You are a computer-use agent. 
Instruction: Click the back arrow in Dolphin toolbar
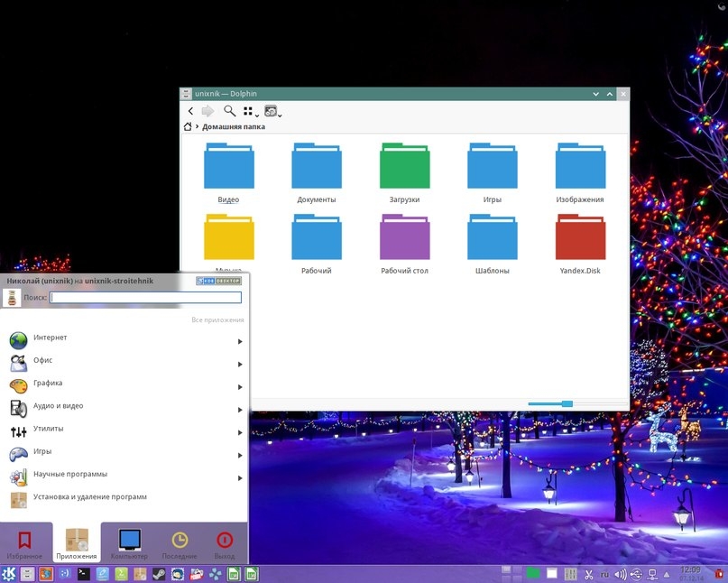coord(190,111)
